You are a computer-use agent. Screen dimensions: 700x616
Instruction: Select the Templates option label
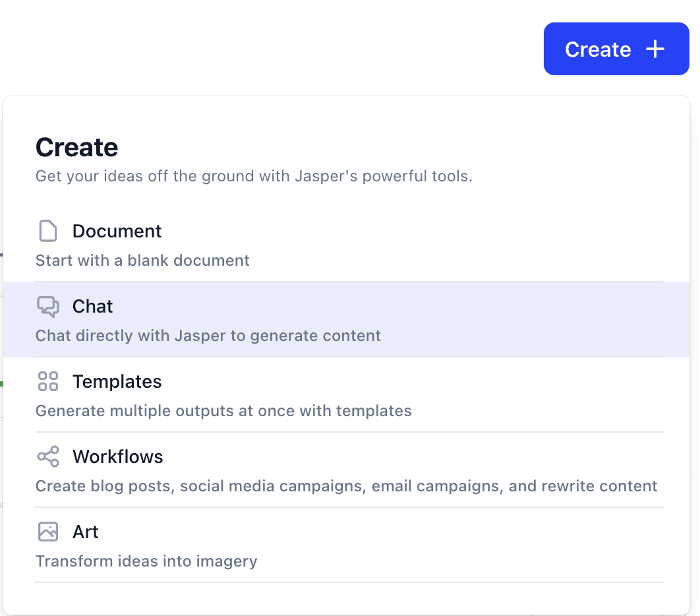pos(117,382)
